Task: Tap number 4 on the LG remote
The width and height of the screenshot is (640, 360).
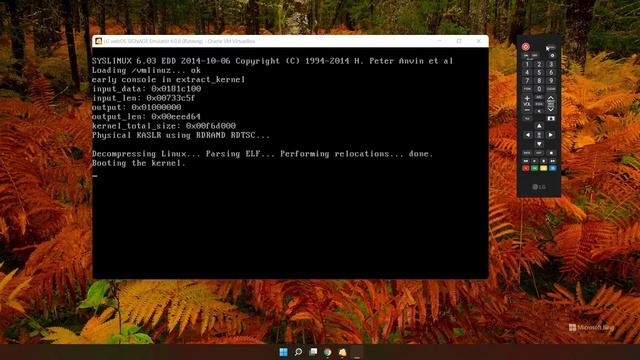Action: 527,72
